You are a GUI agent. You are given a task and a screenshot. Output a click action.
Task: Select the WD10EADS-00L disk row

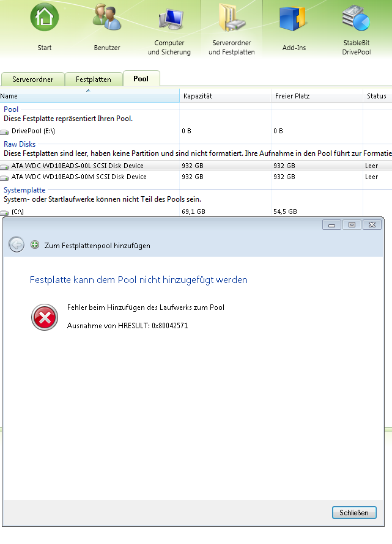point(77,166)
